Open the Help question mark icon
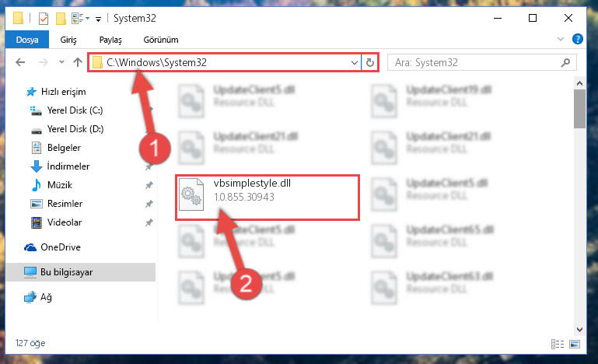This screenshot has height=364, width=598. pos(578,39)
